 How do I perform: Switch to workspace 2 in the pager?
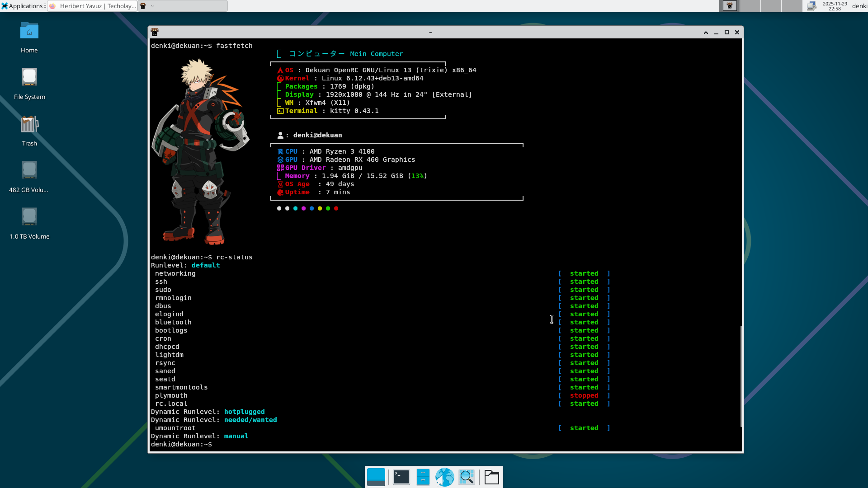tap(750, 6)
